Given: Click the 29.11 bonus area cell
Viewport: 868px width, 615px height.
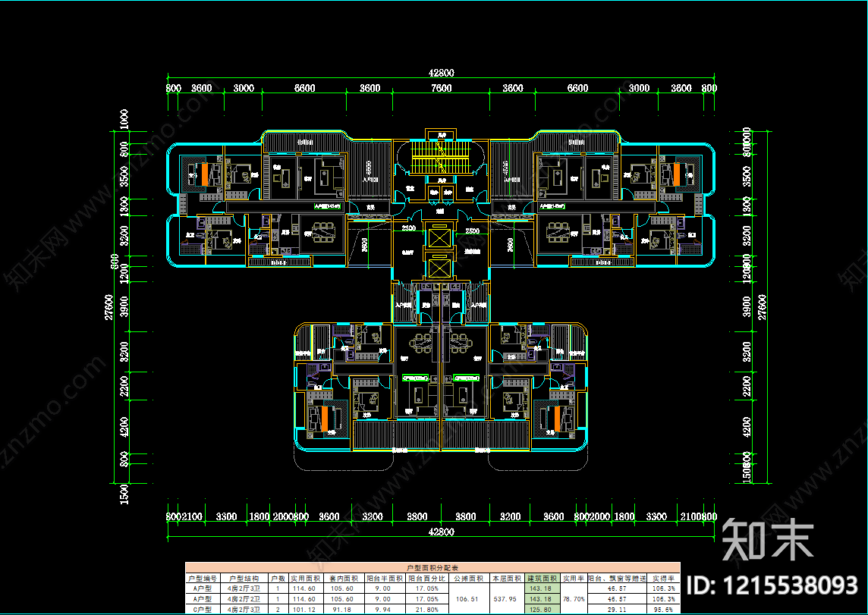Looking at the screenshot, I should pos(617,609).
